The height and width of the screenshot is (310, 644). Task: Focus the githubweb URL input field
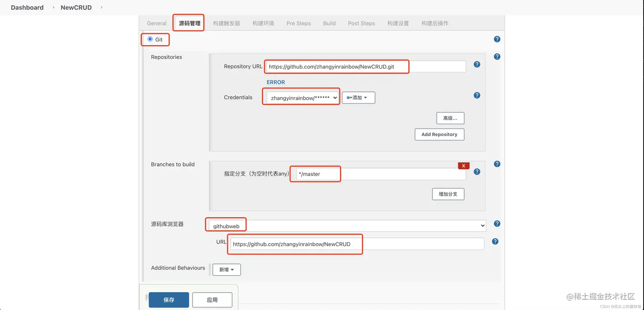[357, 244]
